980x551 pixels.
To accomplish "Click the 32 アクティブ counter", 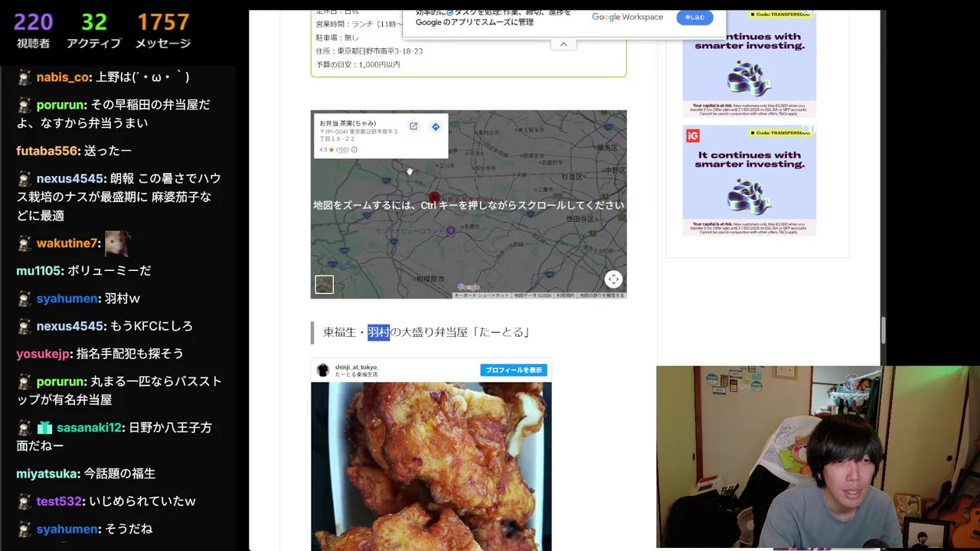I will (x=93, y=31).
